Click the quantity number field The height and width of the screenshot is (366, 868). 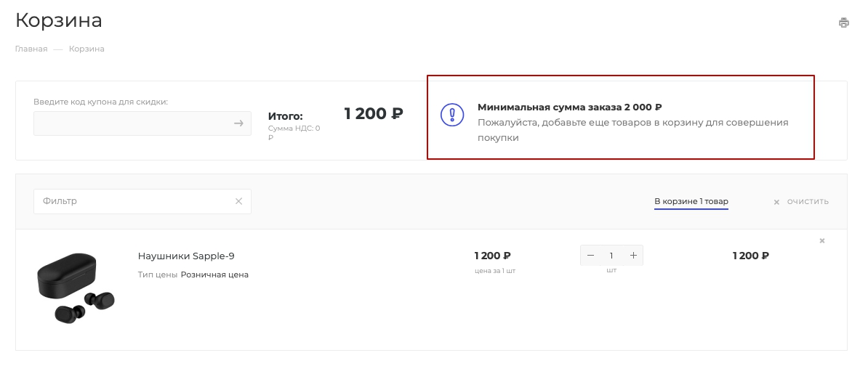(611, 256)
